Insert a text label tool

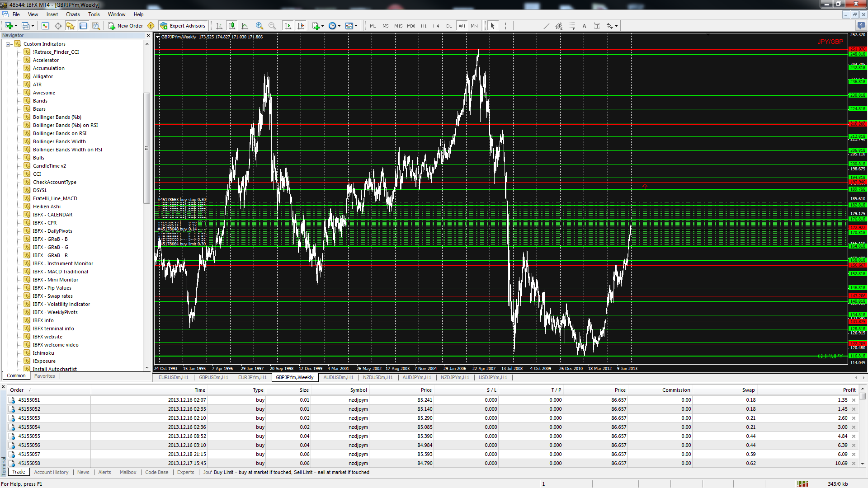597,26
